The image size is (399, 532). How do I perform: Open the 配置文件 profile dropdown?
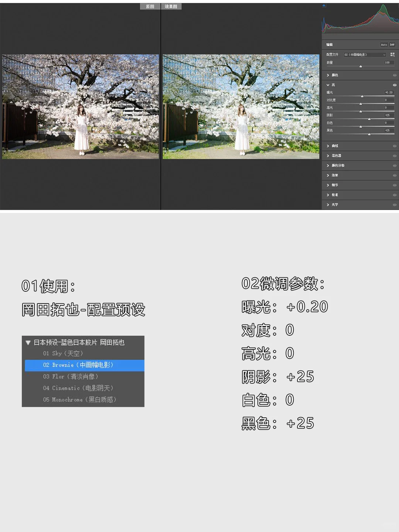click(365, 55)
